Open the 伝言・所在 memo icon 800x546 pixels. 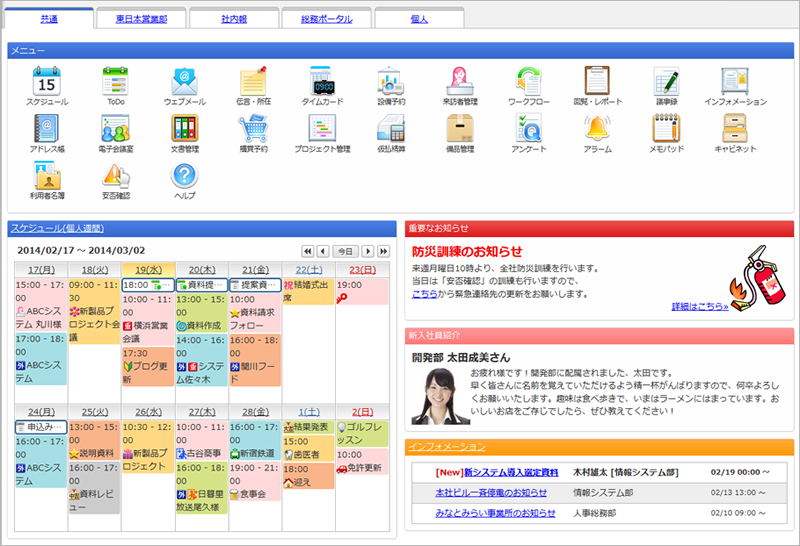click(254, 81)
